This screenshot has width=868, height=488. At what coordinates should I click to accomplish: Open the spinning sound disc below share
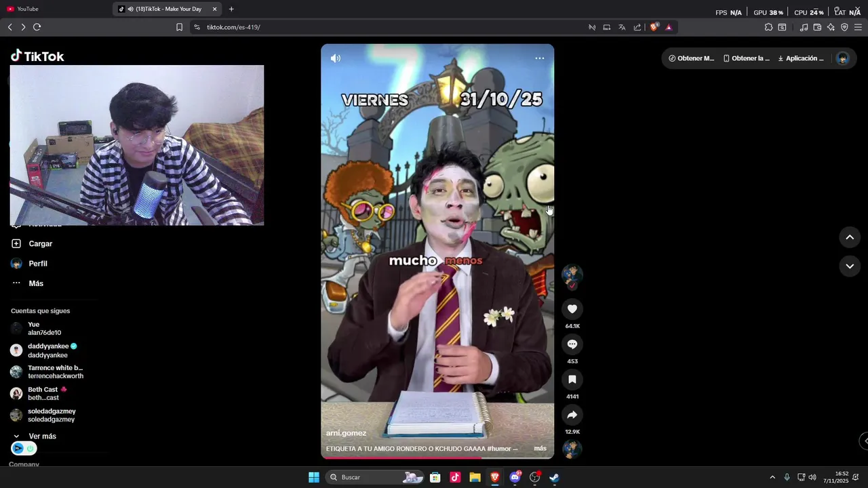[x=572, y=449]
